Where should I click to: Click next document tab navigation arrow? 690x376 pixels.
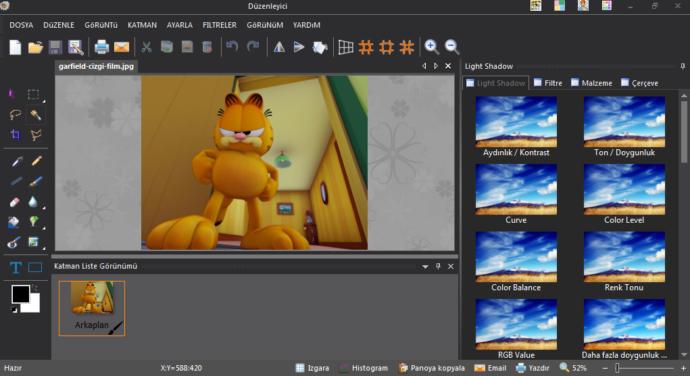click(x=436, y=66)
